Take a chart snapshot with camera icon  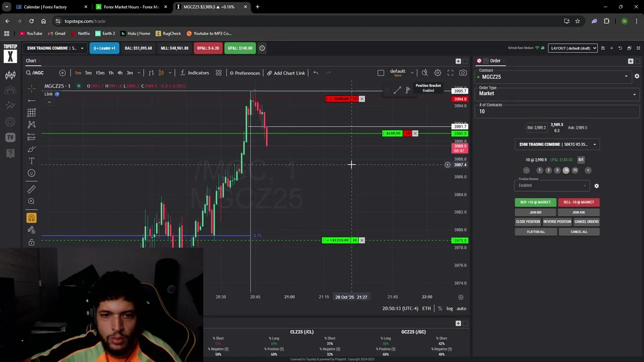(463, 73)
